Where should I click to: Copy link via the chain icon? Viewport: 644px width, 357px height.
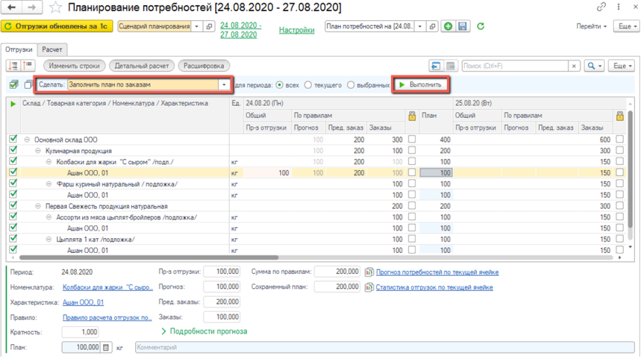(602, 8)
